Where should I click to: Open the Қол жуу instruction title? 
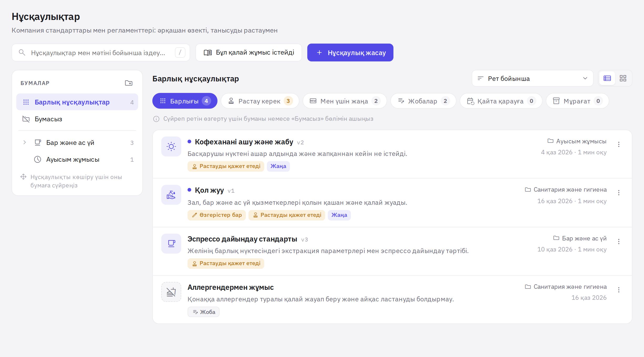click(x=209, y=190)
